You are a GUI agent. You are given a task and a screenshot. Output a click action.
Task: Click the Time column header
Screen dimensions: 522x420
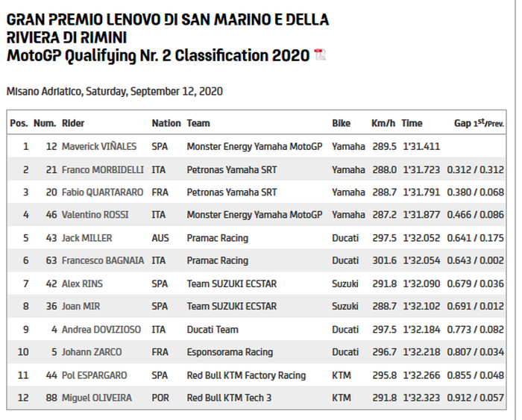pos(412,123)
